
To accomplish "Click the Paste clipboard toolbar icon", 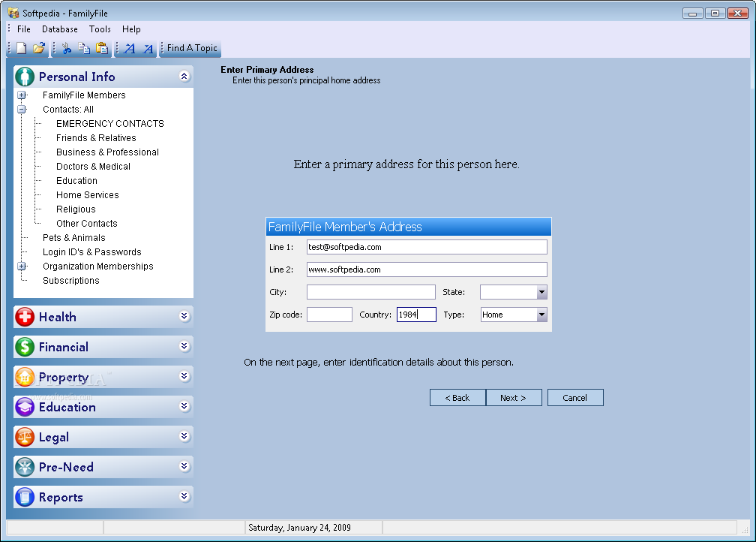I will tap(102, 48).
